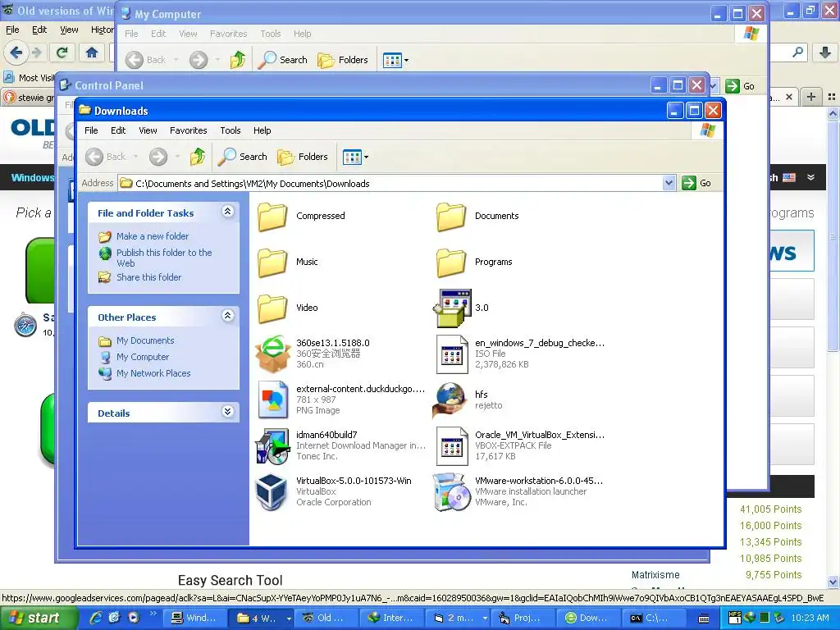
Task: Click Share this folder
Action: click(x=149, y=277)
